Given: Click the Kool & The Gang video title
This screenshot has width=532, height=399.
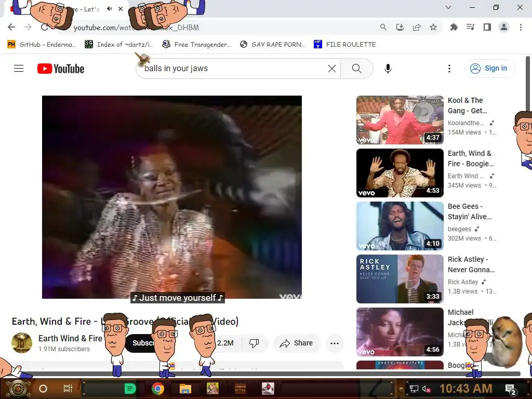Looking at the screenshot, I should (468, 105).
